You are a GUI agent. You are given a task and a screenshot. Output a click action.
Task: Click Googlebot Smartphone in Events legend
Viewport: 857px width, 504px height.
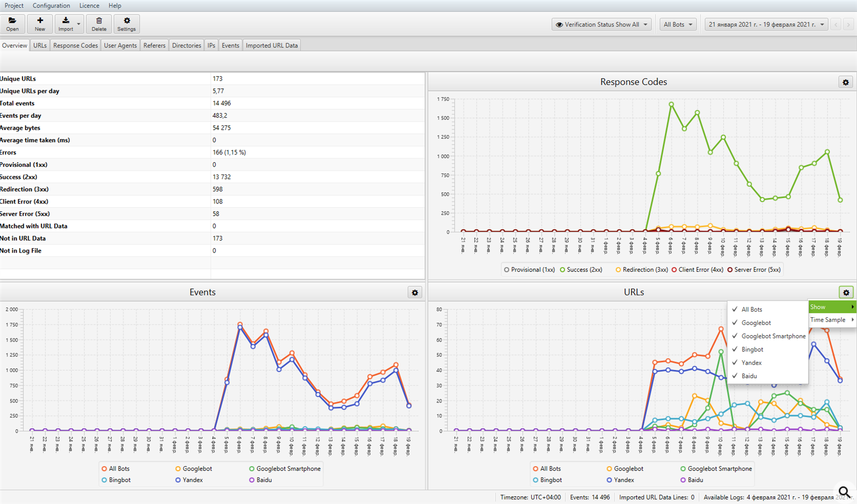click(285, 469)
